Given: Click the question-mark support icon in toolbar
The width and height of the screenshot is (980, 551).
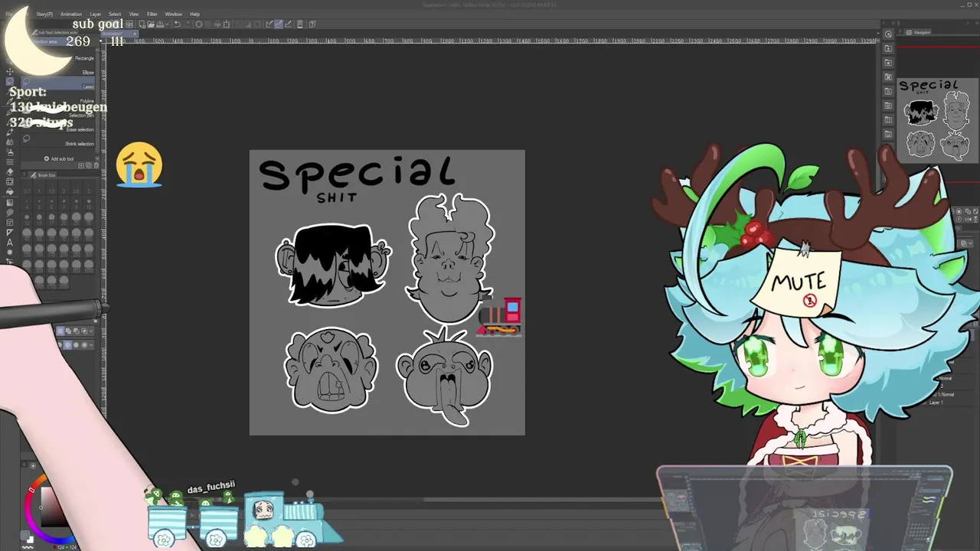Looking at the screenshot, I should [312, 24].
